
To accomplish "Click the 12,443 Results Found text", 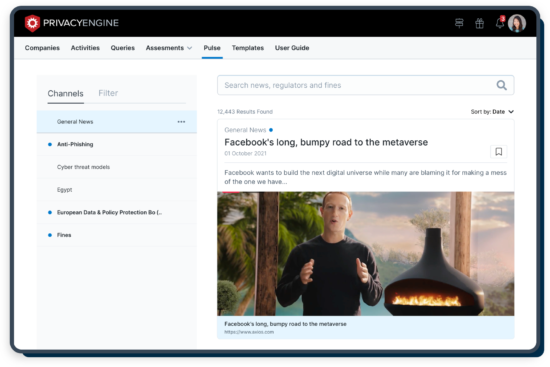I will tap(245, 112).
